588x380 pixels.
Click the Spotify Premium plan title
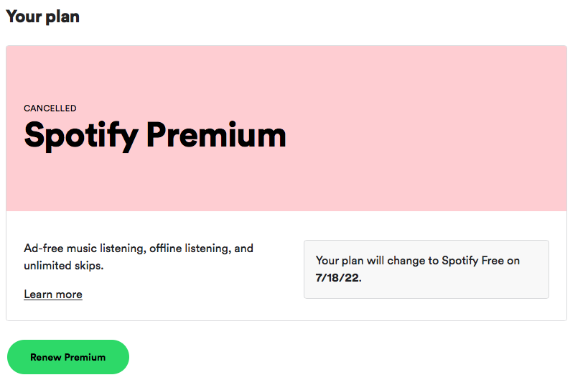(155, 135)
